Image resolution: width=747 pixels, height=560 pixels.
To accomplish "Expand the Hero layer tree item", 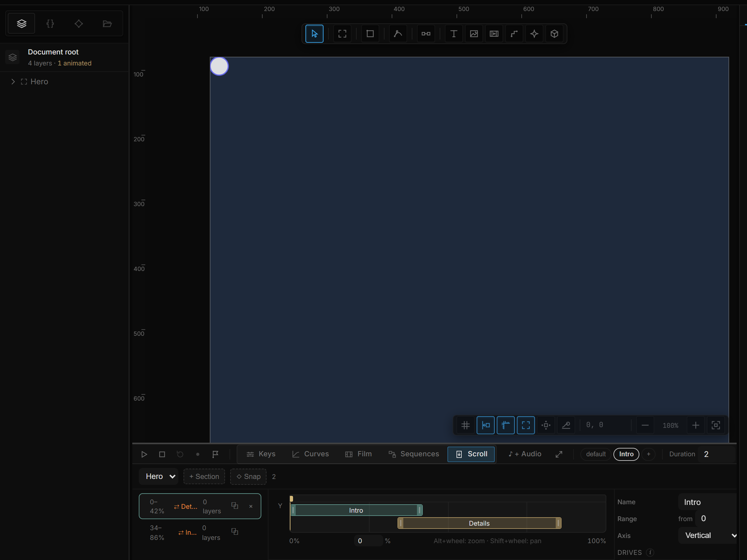I will 13,82.
